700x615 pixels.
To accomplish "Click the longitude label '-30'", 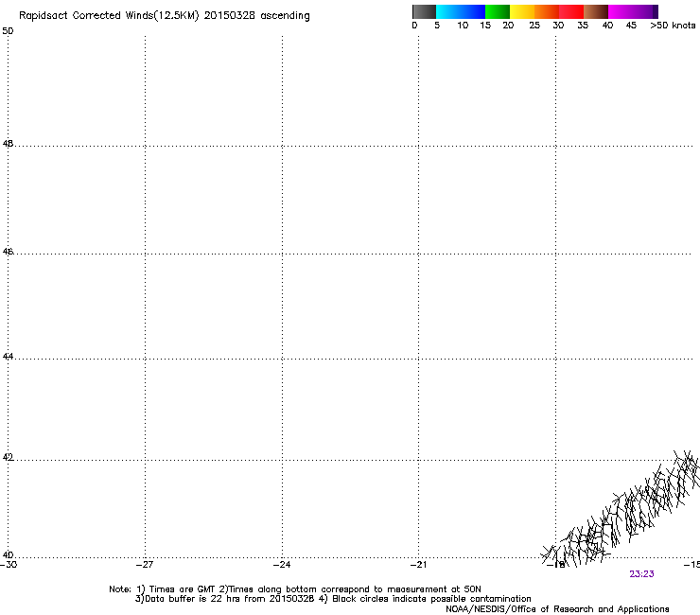I will [x=9, y=565].
